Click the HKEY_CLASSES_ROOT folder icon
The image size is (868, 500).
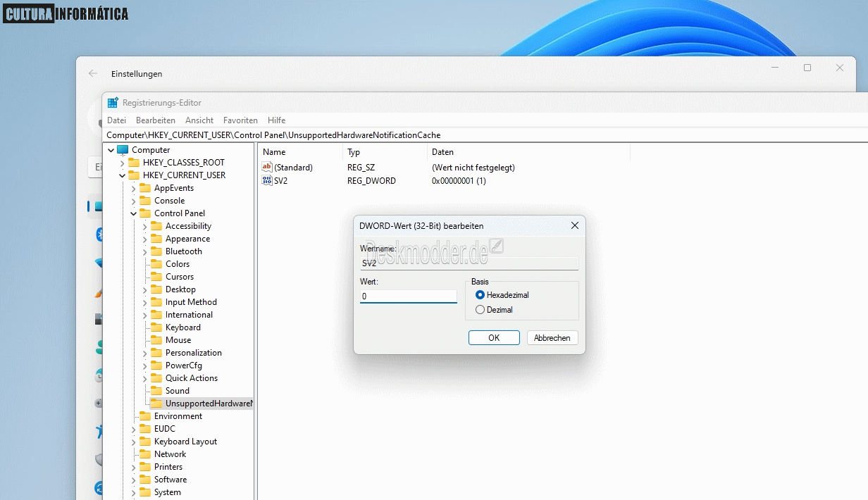pyautogui.click(x=134, y=163)
